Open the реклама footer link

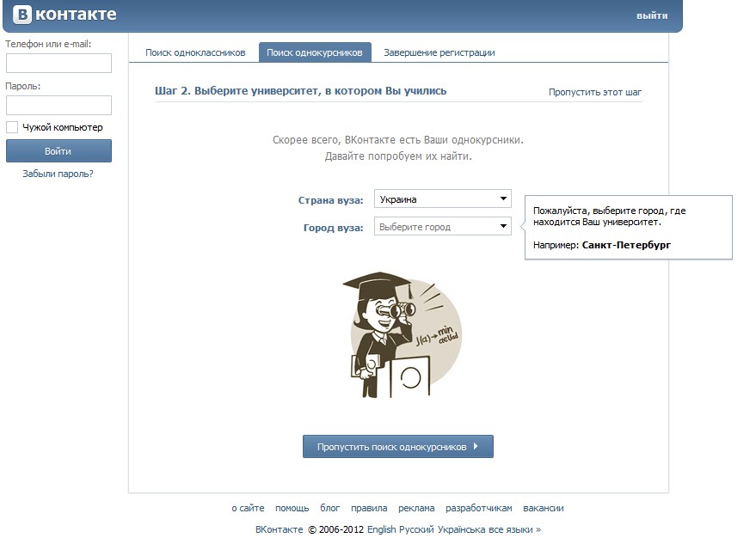(416, 508)
